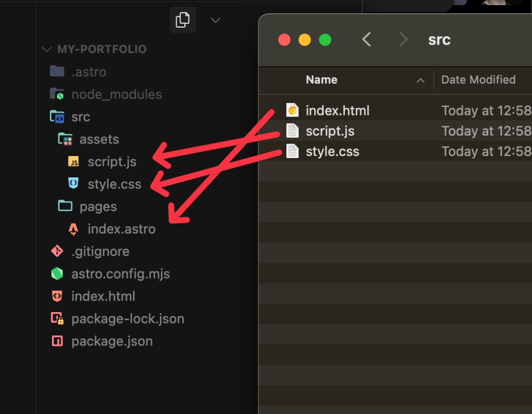
Task: Click the package.json npm icon
Action: (57, 341)
